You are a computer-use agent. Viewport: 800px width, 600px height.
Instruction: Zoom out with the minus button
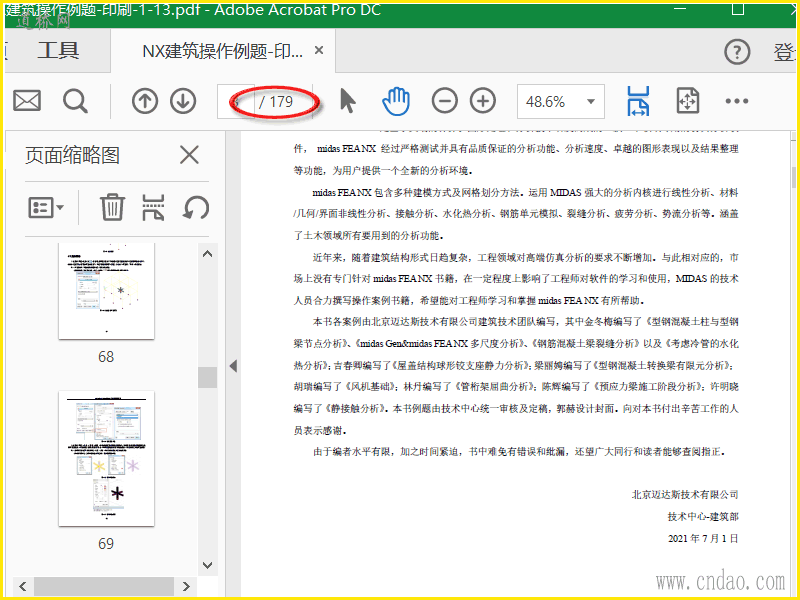[444, 101]
